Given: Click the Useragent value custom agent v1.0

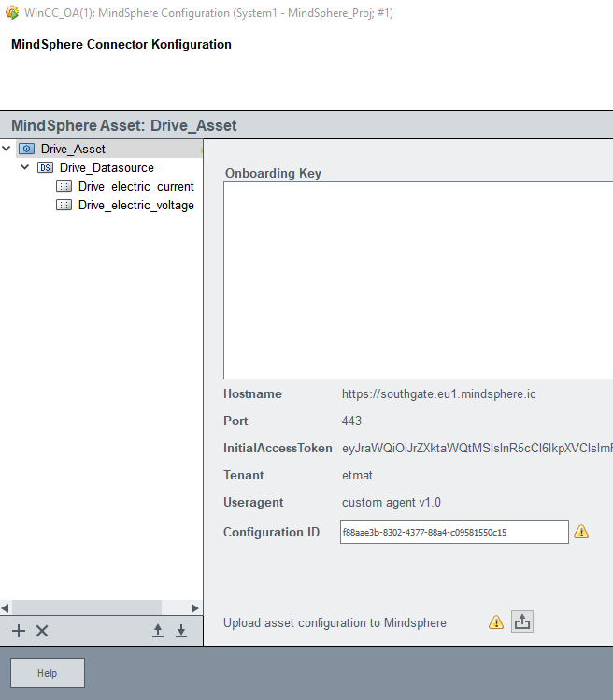Looking at the screenshot, I should pyautogui.click(x=392, y=502).
